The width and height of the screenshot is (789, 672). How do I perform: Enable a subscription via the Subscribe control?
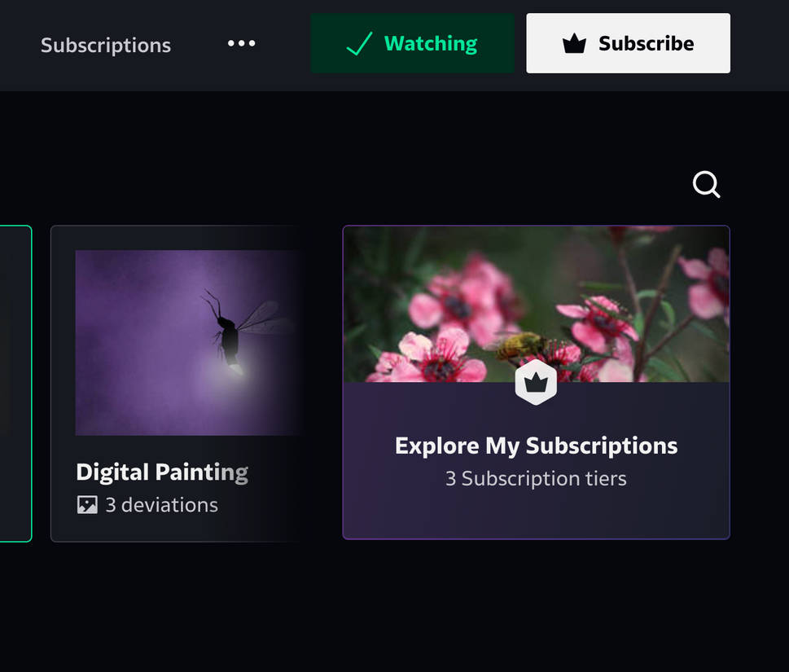pos(628,42)
